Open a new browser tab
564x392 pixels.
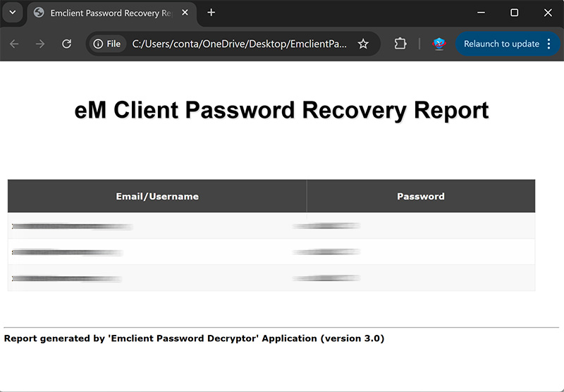[x=211, y=13]
